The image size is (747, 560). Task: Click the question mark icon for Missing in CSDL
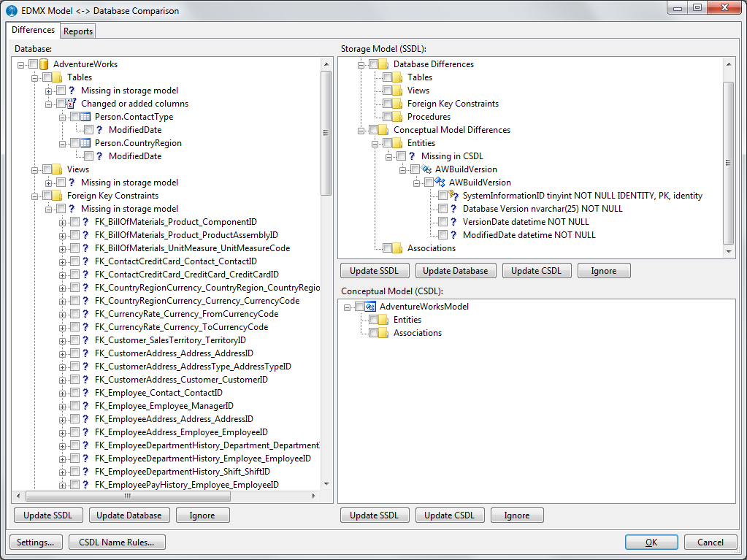[412, 156]
